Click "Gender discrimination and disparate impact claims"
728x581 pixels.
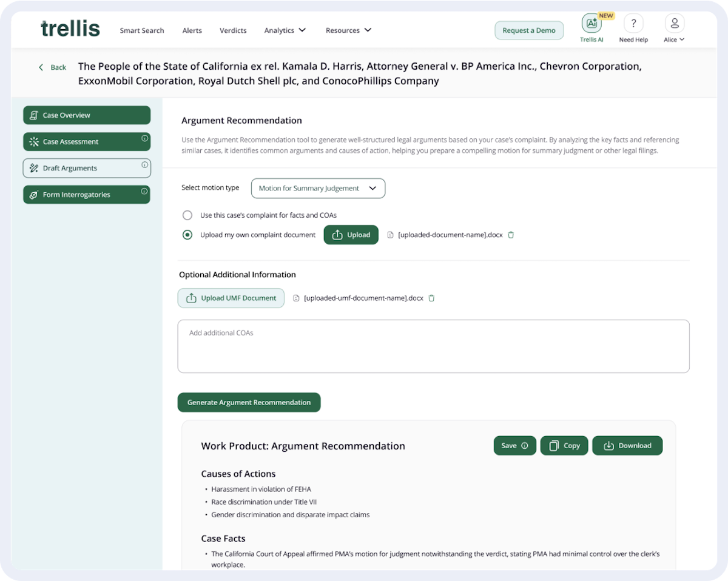click(x=291, y=515)
